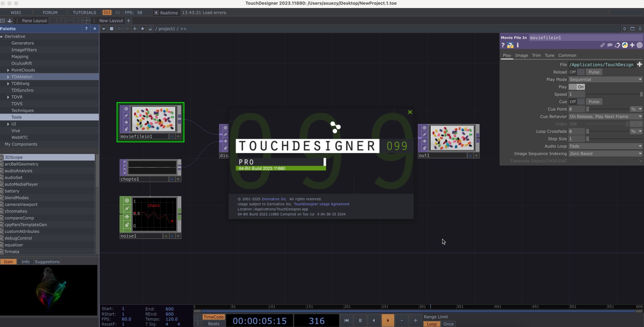Click the forward arrow in network path bar
The width and height of the screenshot is (644, 327).
[x=127, y=29]
